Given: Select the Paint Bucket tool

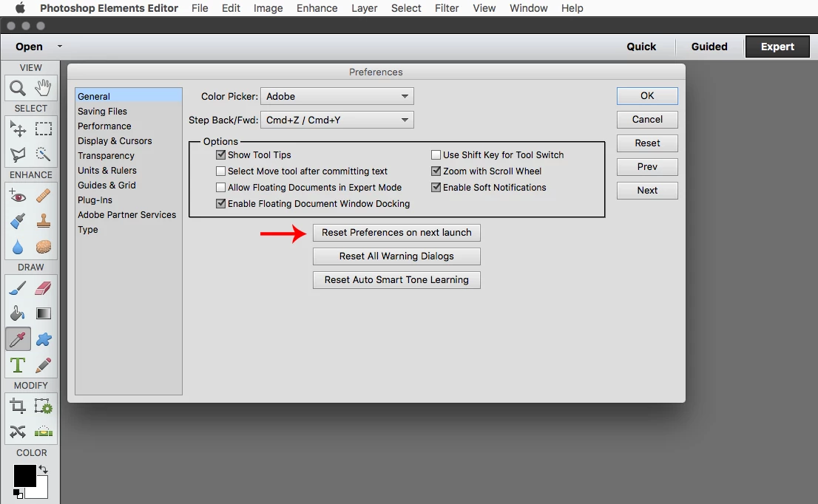Looking at the screenshot, I should pos(18,313).
